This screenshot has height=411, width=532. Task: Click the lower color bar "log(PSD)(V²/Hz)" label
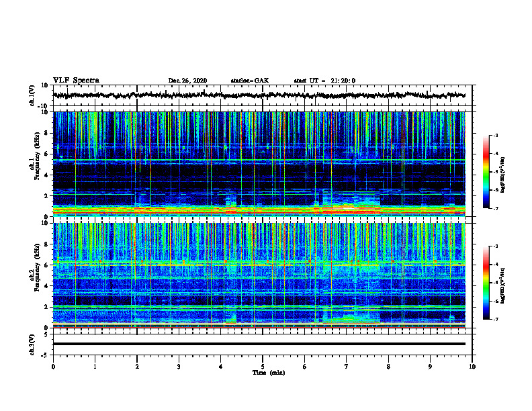tap(502, 285)
